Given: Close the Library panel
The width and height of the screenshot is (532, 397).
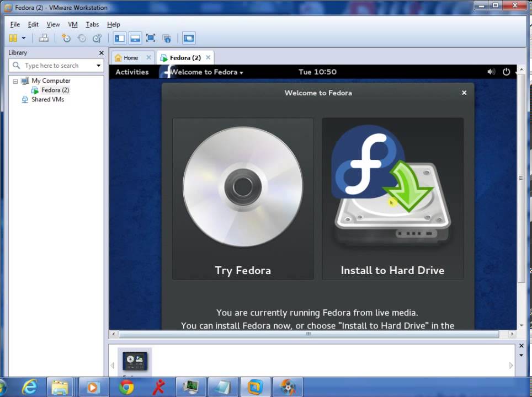Looking at the screenshot, I should coord(101,53).
